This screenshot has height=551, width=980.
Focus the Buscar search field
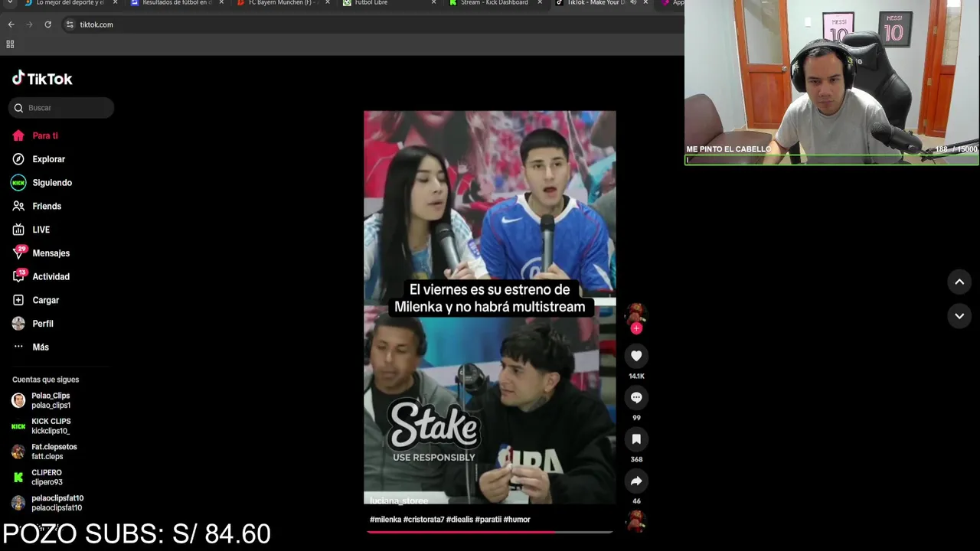(x=61, y=108)
